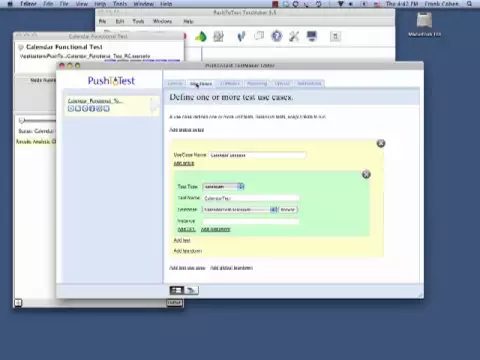Click the icon beside Calendar Functional Test heading
Viewport: 480px width, 360px height.
(x=21, y=47)
